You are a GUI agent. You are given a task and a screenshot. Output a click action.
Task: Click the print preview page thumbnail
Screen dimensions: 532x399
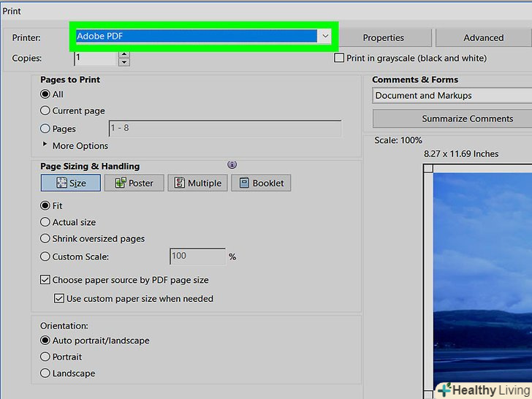click(478, 281)
